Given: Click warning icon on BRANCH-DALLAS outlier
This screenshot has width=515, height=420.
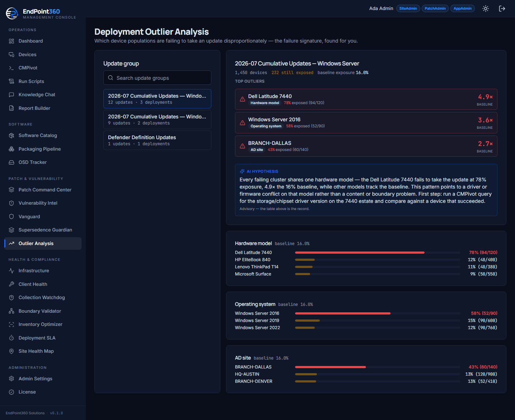Looking at the screenshot, I should pyautogui.click(x=242, y=146).
